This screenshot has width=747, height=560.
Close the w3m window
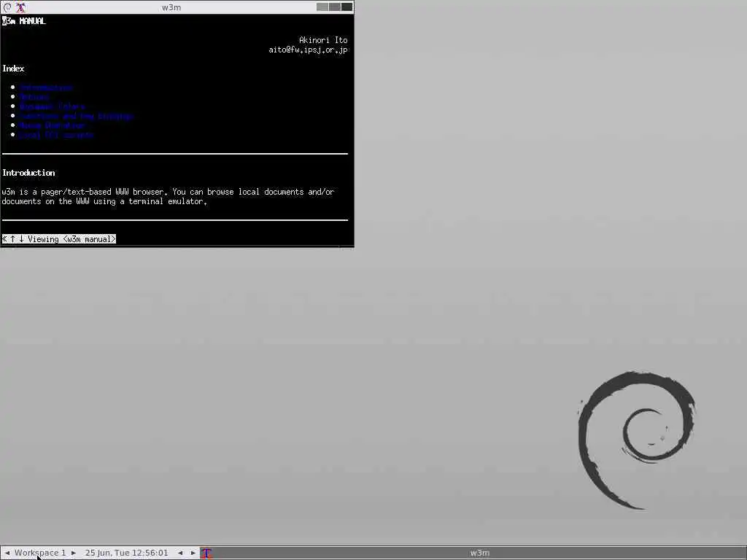pyautogui.click(x=347, y=7)
